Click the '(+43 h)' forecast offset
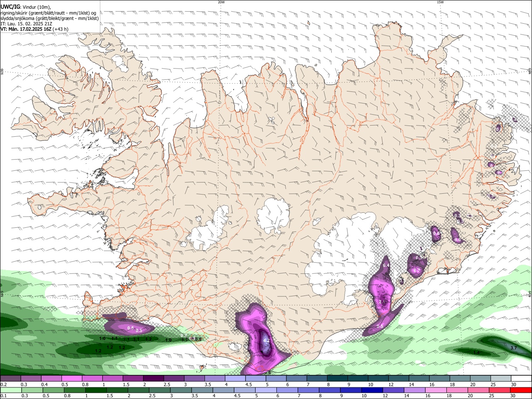The width and height of the screenshot is (532, 399). tap(61, 29)
